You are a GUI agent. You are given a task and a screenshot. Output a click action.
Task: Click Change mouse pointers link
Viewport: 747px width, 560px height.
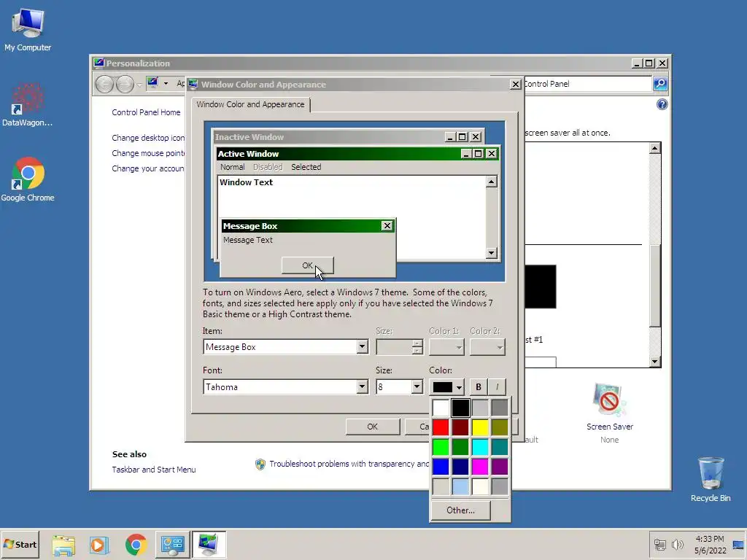coord(148,153)
